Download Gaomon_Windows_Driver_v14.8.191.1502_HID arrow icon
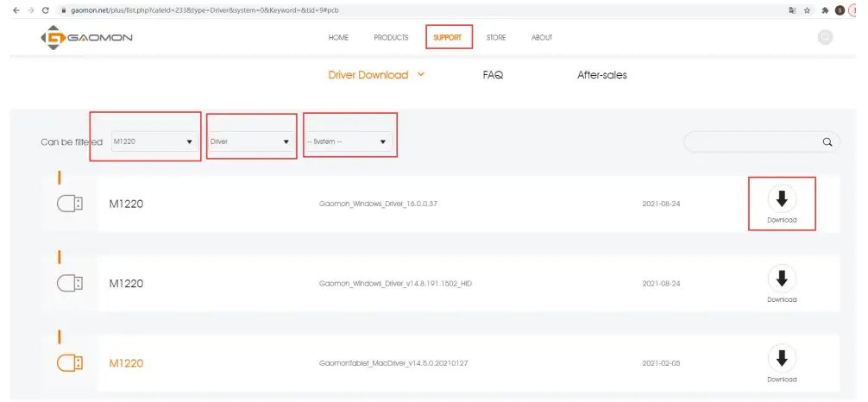This screenshot has width=868, height=402. (782, 279)
